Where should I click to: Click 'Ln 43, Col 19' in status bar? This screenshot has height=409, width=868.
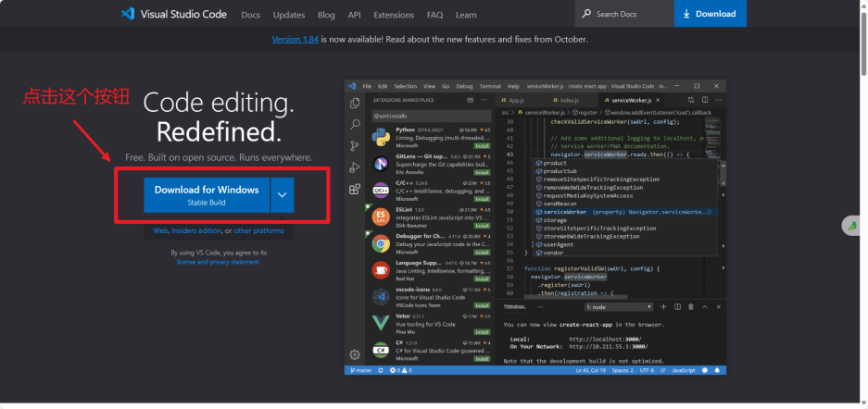(x=590, y=370)
